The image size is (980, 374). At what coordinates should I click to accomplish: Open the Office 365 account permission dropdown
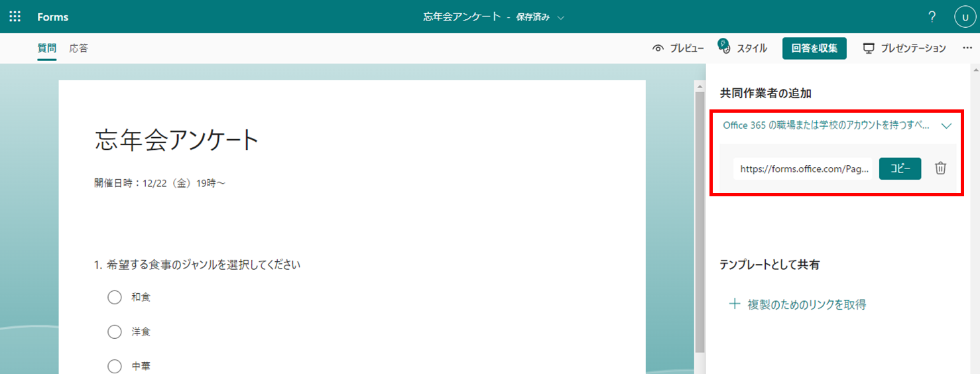[837, 125]
